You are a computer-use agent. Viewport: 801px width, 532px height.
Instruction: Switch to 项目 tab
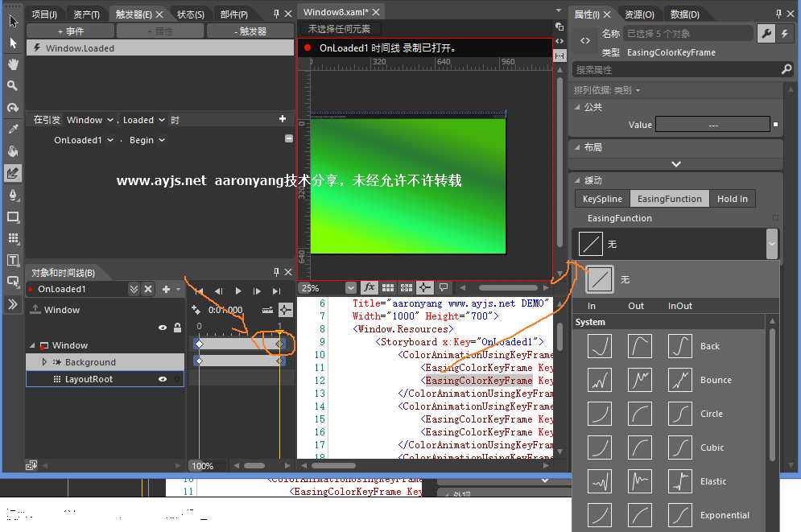pyautogui.click(x=44, y=14)
